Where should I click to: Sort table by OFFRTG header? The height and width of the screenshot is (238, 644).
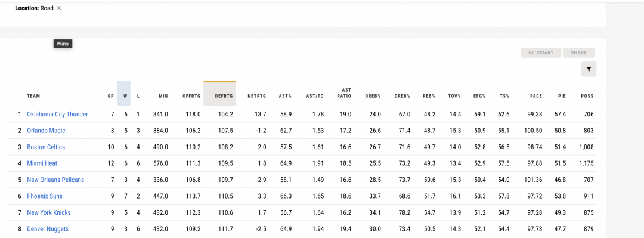pyautogui.click(x=191, y=96)
